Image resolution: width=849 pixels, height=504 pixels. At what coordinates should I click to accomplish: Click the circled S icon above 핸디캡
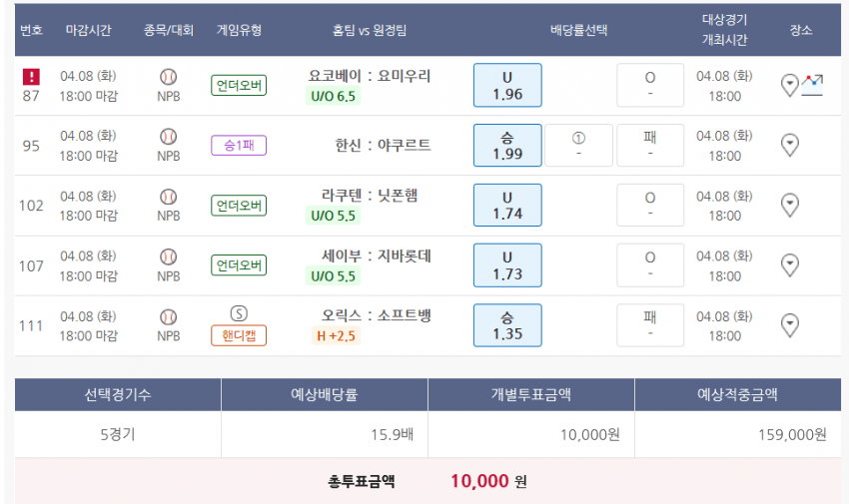239,313
